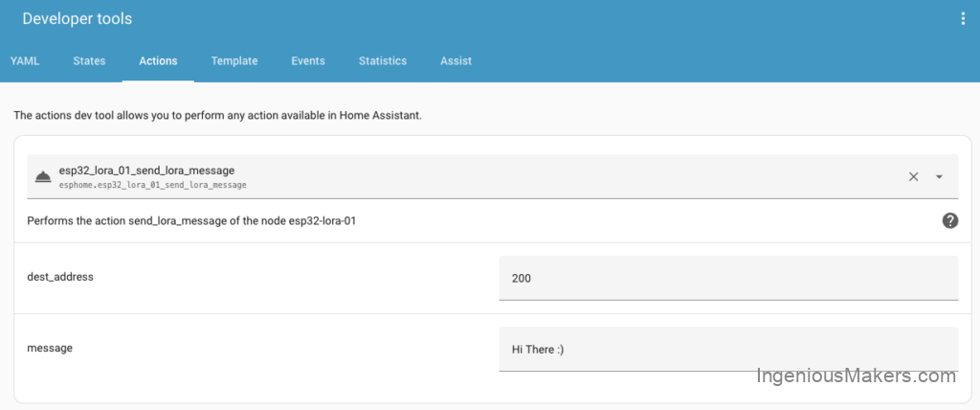Show the Events tab
This screenshot has height=410, width=980.
pyautogui.click(x=308, y=60)
